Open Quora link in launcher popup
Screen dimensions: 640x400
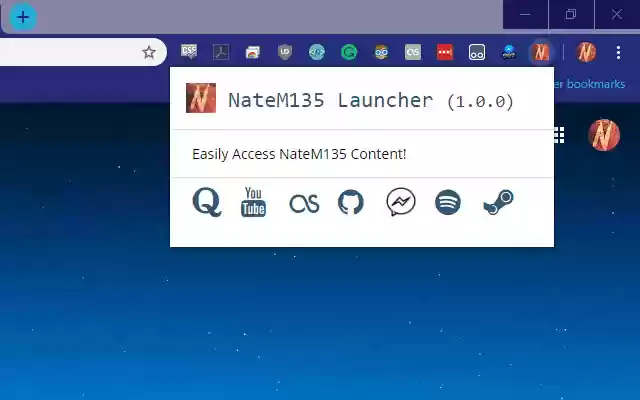click(207, 202)
